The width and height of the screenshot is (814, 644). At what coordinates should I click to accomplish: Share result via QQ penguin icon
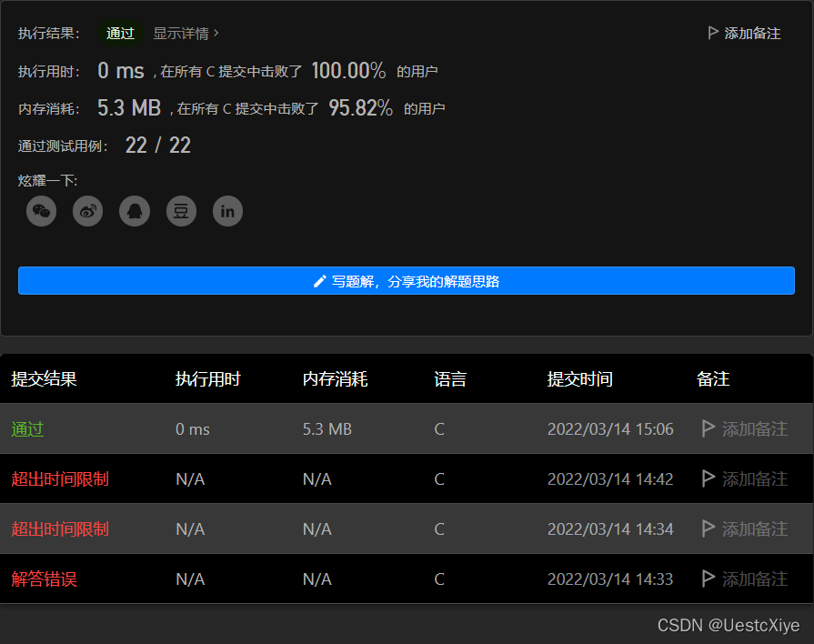[135, 211]
